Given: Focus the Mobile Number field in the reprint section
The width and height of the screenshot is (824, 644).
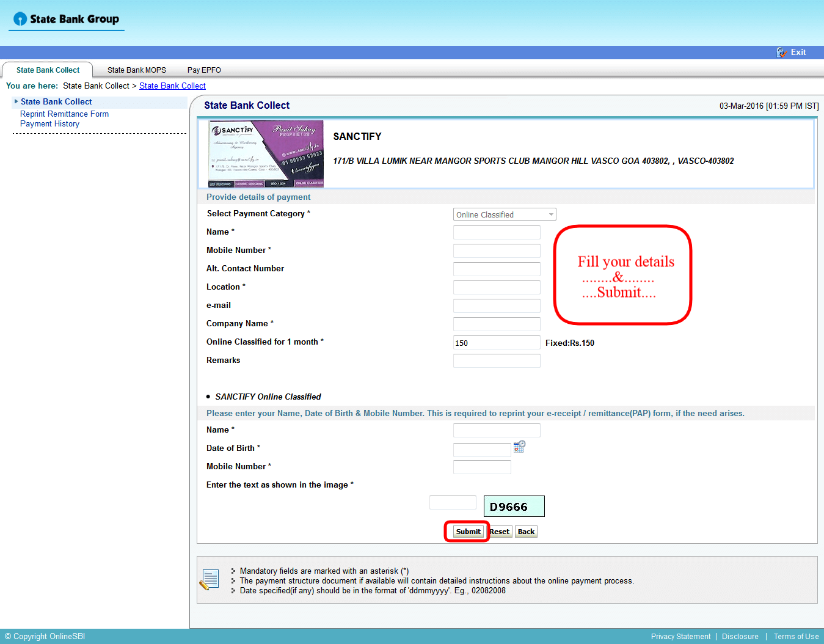Looking at the screenshot, I should pos(482,467).
